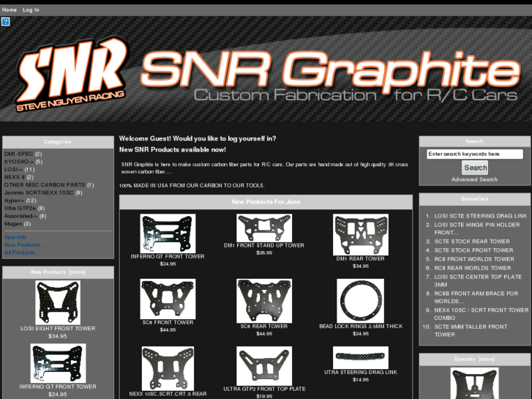Click Losi Eight Front Tower thumbnail
532x399 pixels.
[58, 302]
